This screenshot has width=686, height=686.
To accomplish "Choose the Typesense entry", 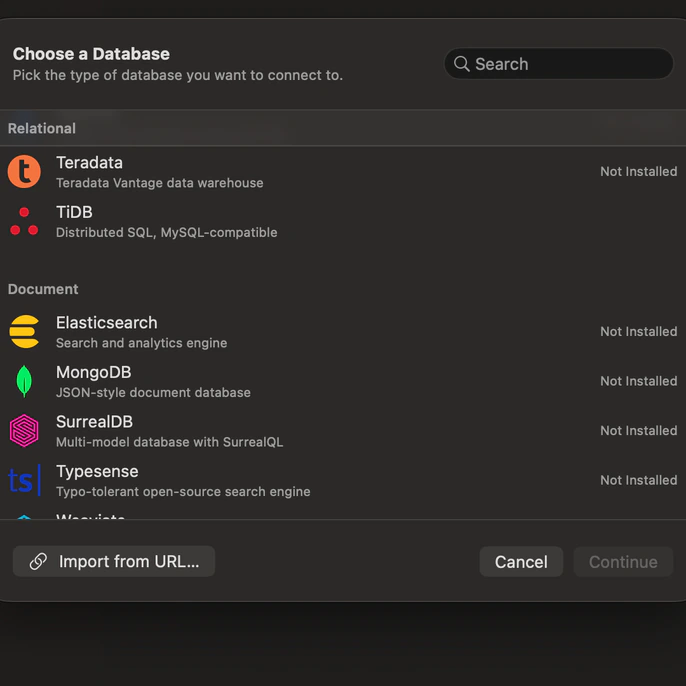I will (x=343, y=480).
